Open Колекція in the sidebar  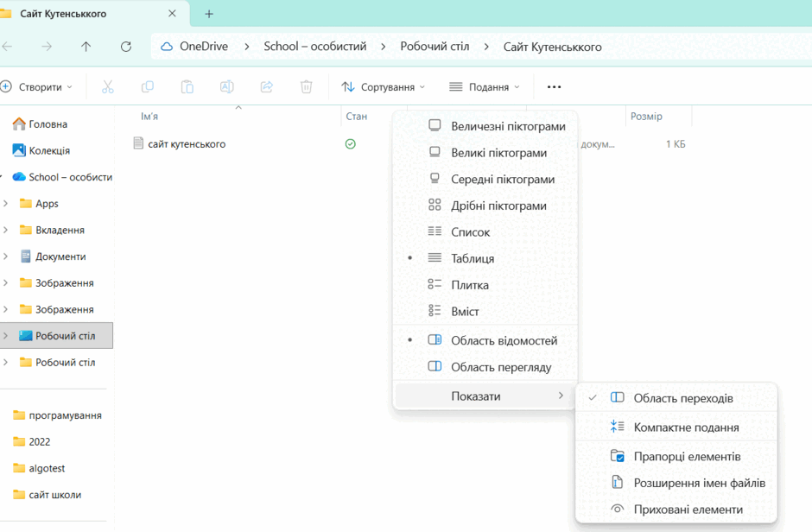point(41,150)
